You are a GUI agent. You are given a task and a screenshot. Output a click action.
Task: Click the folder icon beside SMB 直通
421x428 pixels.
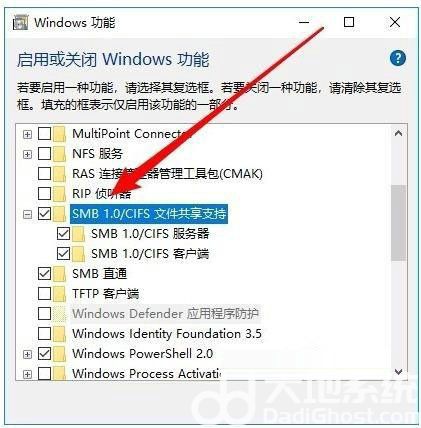coord(60,274)
